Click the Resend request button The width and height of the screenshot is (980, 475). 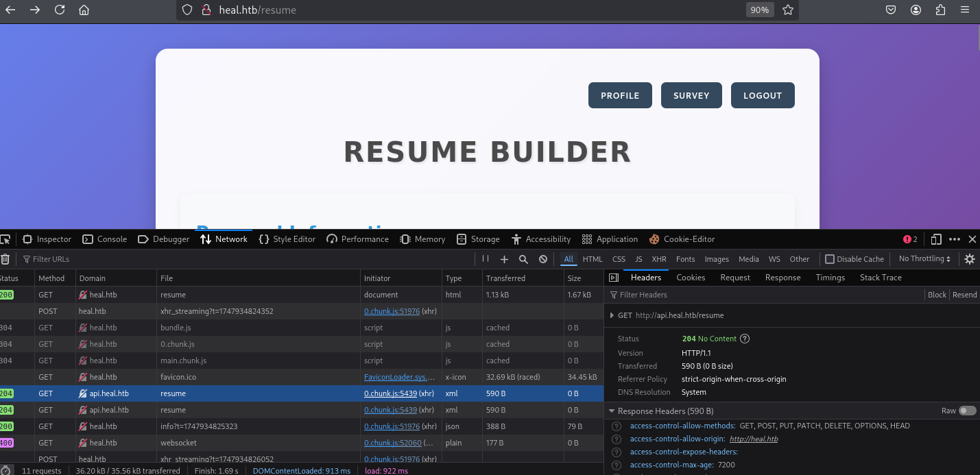964,295
